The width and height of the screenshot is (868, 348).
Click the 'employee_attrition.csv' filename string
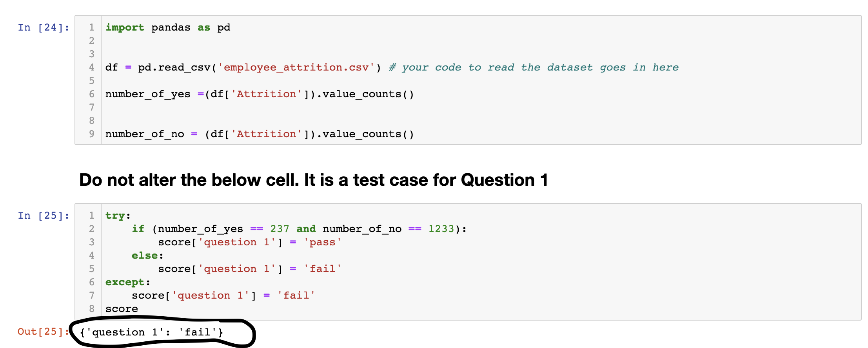tap(296, 67)
